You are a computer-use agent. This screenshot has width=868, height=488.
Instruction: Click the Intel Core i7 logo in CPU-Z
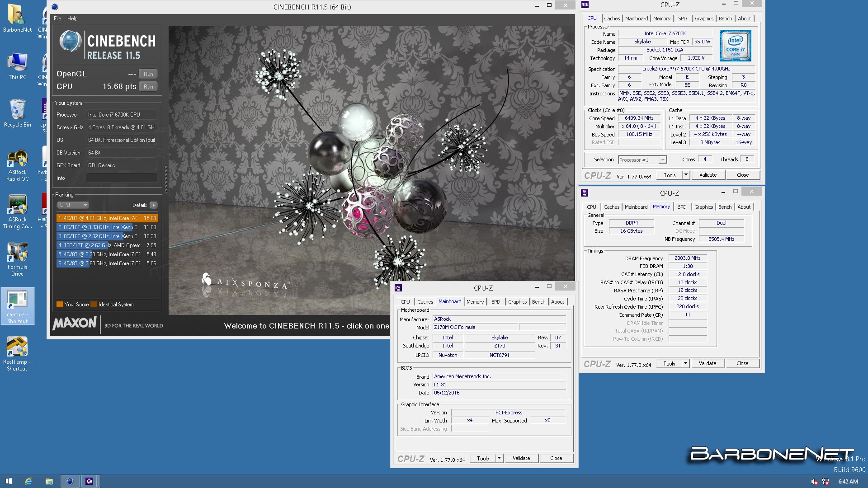[735, 46]
